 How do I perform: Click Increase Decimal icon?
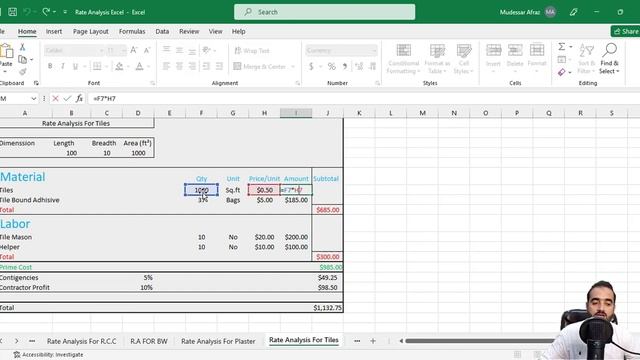(x=359, y=66)
